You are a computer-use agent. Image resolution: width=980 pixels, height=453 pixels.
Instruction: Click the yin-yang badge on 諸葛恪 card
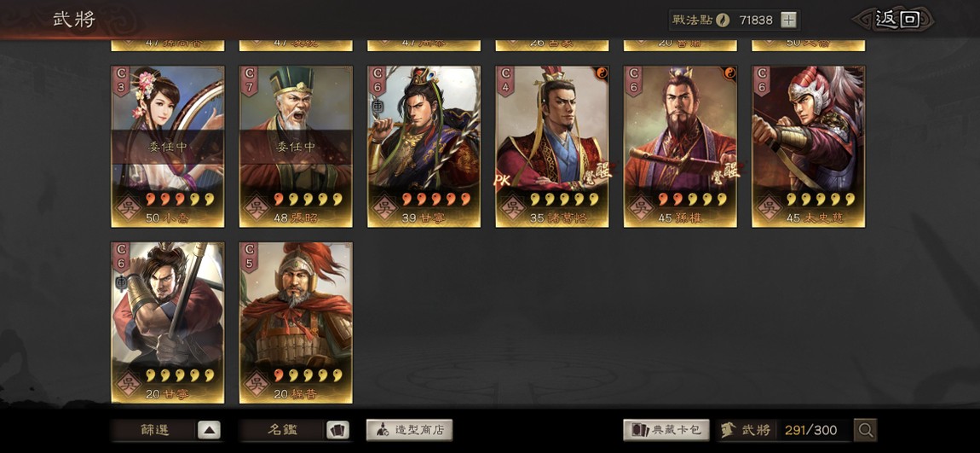click(602, 73)
